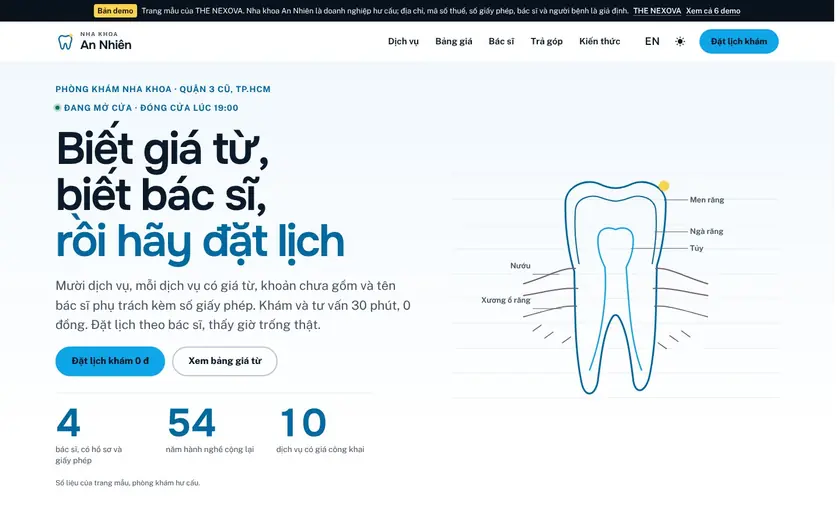Follow the Xem cả 6 demo link
Viewport: 840px width, 525px height.
pyautogui.click(x=713, y=11)
